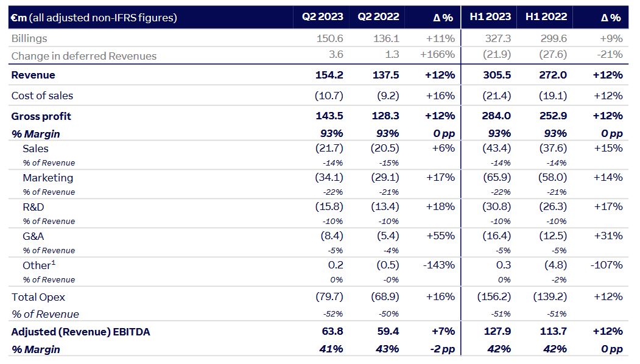
Task: Select the Total Opex row label
Action: [38, 297]
